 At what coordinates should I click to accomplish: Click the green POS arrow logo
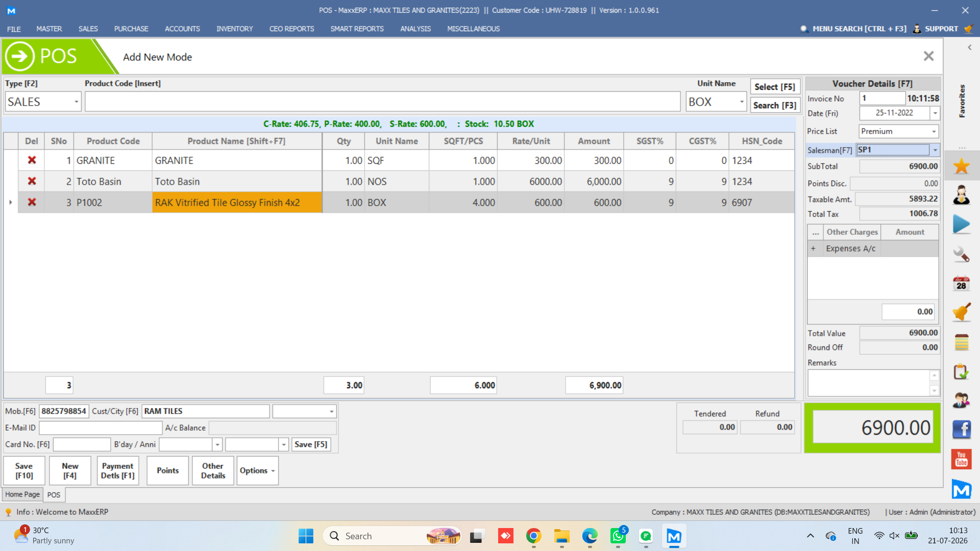(20, 56)
